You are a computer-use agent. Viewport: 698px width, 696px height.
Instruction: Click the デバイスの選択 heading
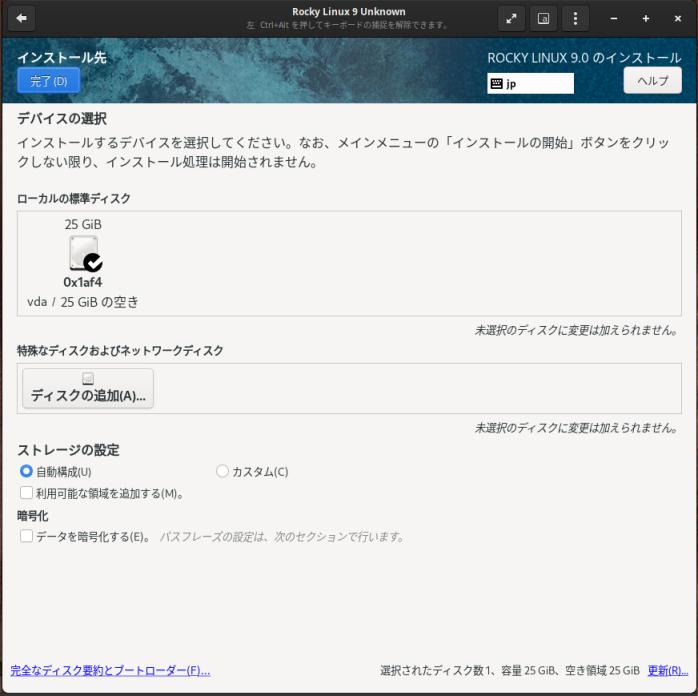pyautogui.click(x=62, y=119)
